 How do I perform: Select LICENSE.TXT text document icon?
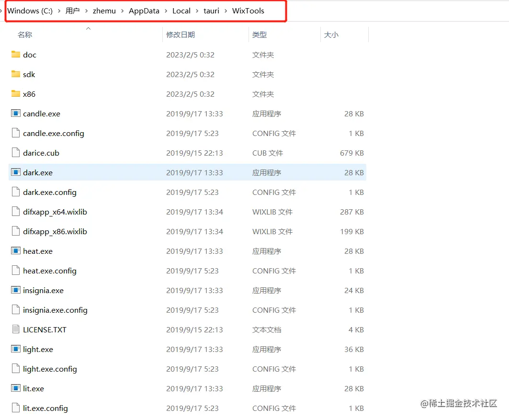pyautogui.click(x=16, y=329)
